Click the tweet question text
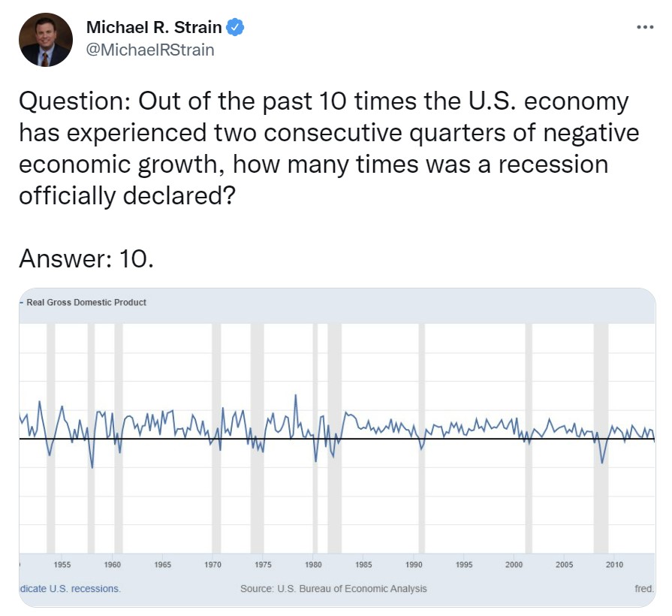672x616 pixels. (329, 148)
